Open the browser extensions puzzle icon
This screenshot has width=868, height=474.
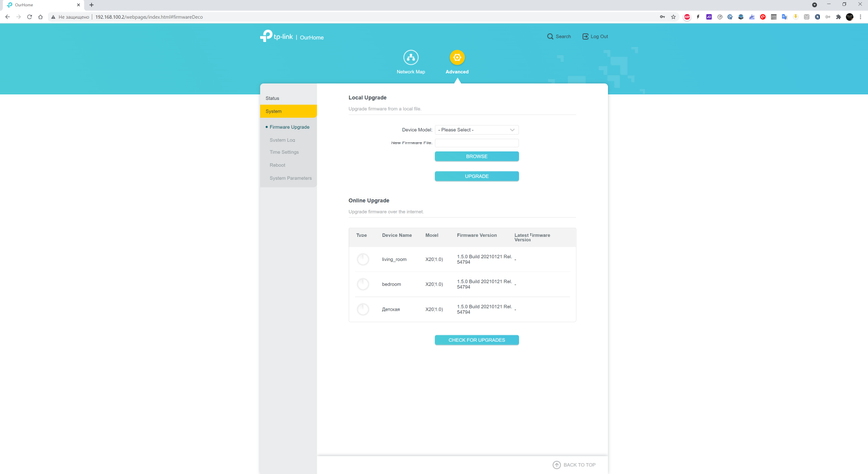click(x=838, y=17)
